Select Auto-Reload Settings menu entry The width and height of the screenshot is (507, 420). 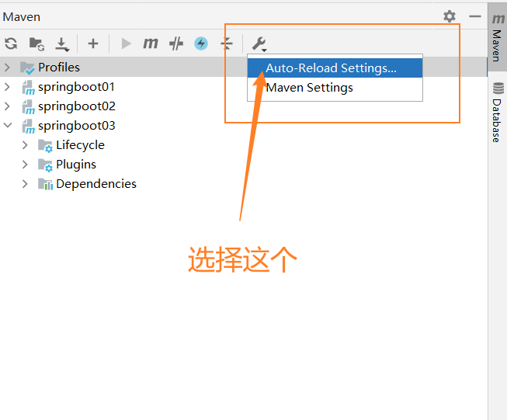click(x=335, y=68)
